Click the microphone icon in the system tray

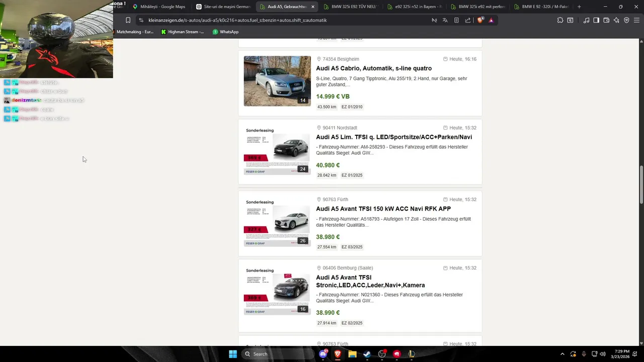coord(584,354)
